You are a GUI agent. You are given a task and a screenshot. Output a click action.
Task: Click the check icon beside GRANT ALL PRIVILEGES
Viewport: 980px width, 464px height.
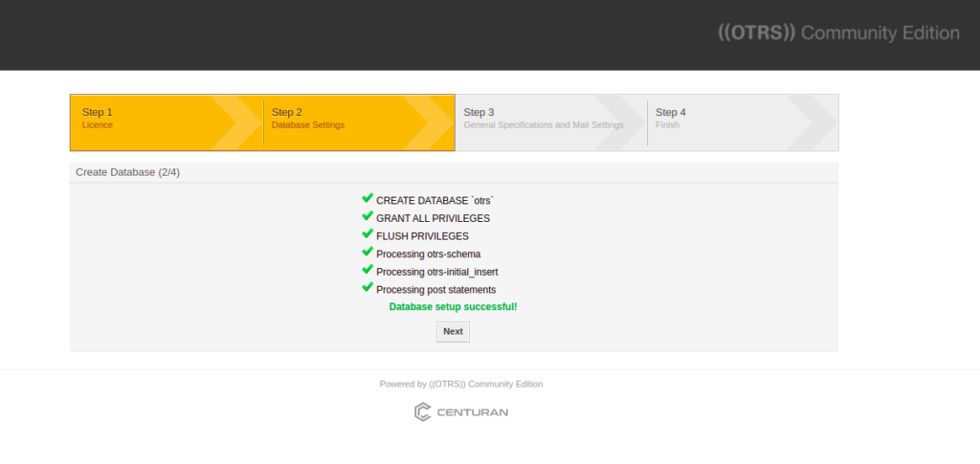367,216
